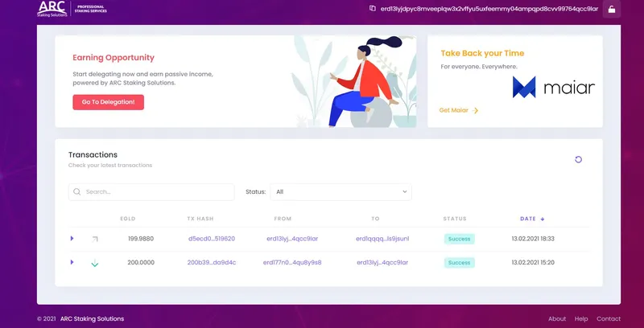644x328 pixels.
Task: Click the outgoing arrow icon on the 199.9880 row
Action: [x=95, y=239]
